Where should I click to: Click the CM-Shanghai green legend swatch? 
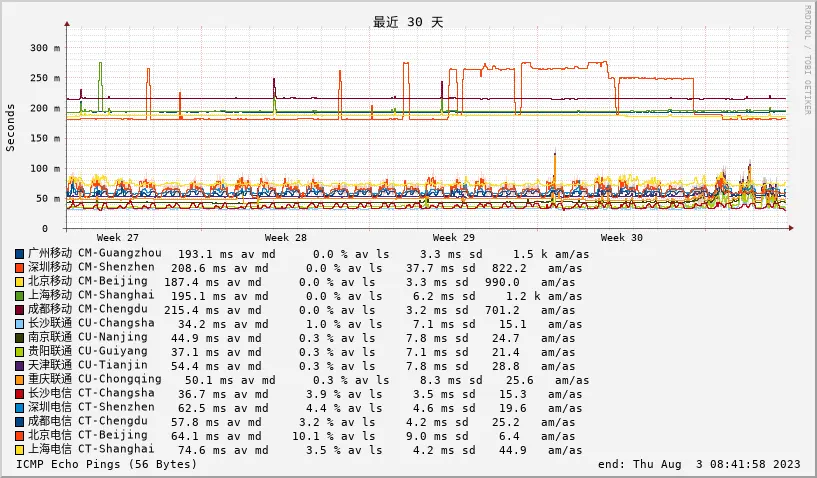pyautogui.click(x=19, y=296)
